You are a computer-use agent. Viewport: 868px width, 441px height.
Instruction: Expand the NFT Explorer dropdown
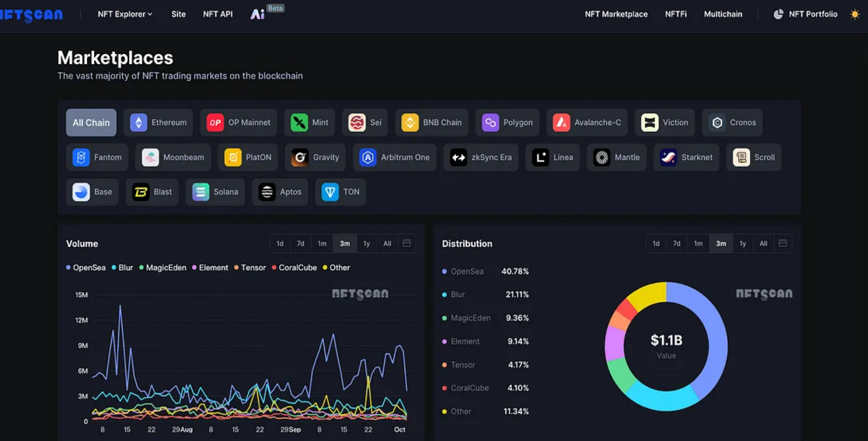pos(125,14)
